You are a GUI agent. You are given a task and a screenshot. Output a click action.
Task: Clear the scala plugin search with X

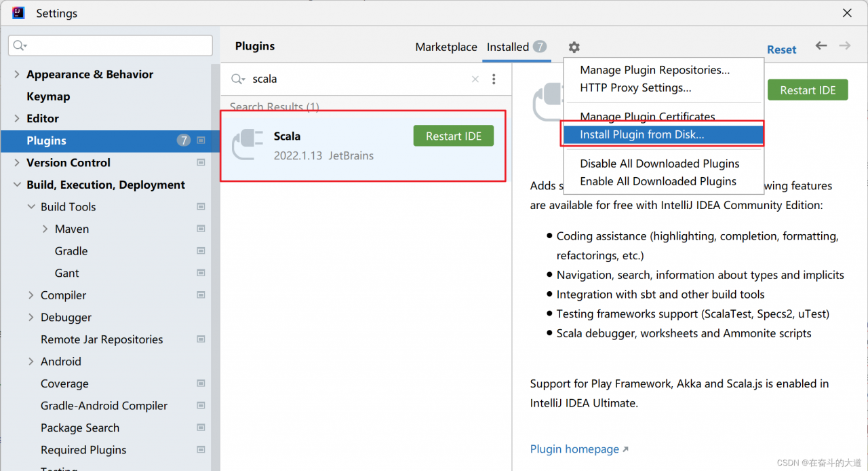[x=475, y=79]
